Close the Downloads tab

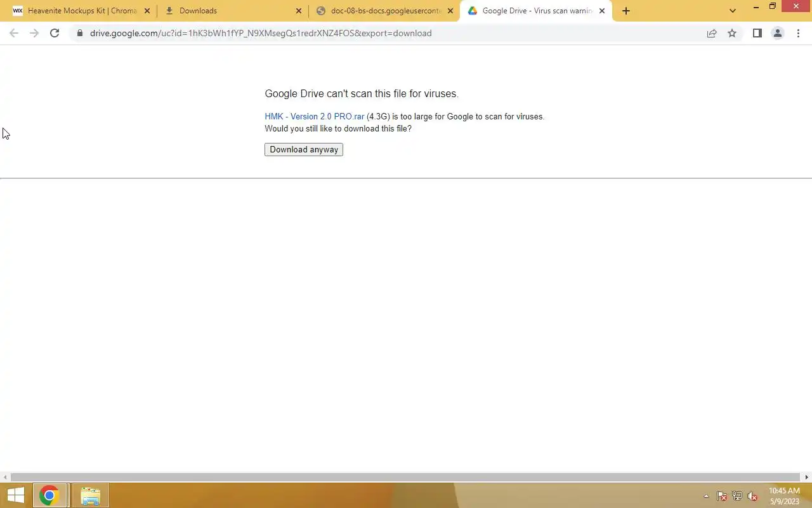pos(299,11)
